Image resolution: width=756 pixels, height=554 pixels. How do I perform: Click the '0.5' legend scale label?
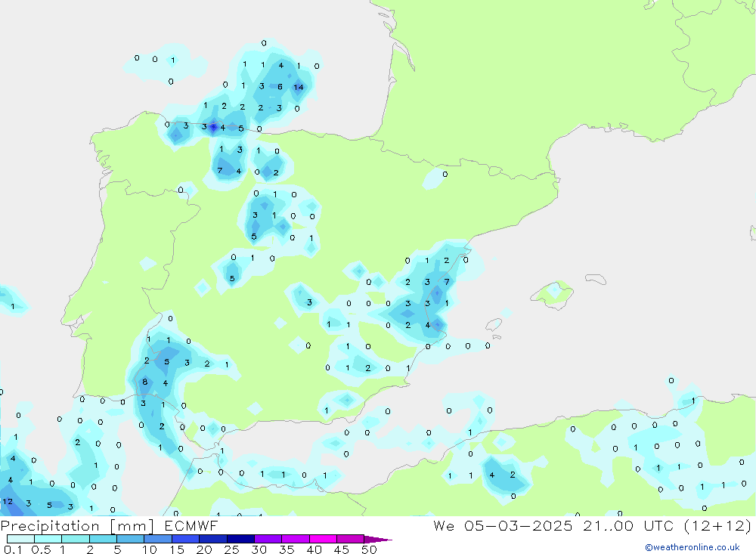coord(41,549)
